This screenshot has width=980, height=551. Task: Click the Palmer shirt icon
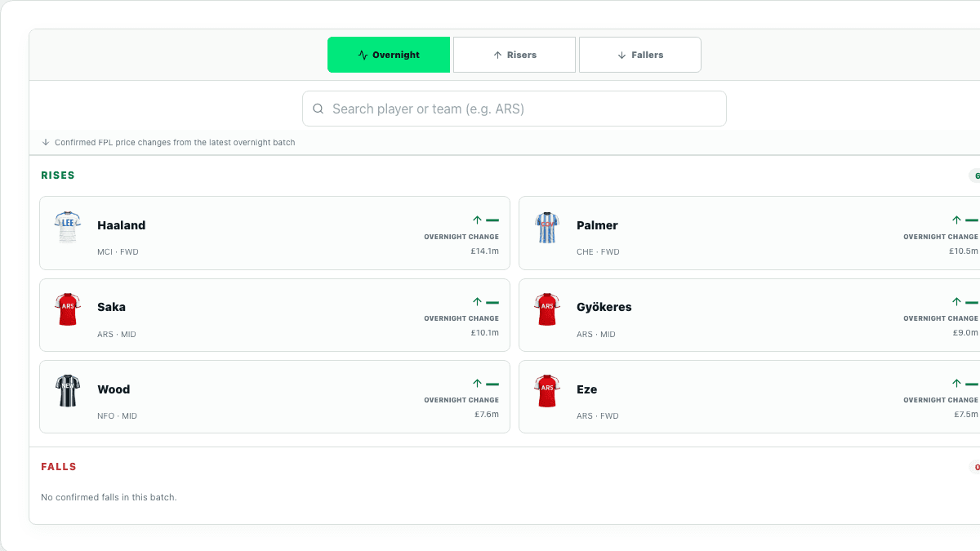pos(547,227)
